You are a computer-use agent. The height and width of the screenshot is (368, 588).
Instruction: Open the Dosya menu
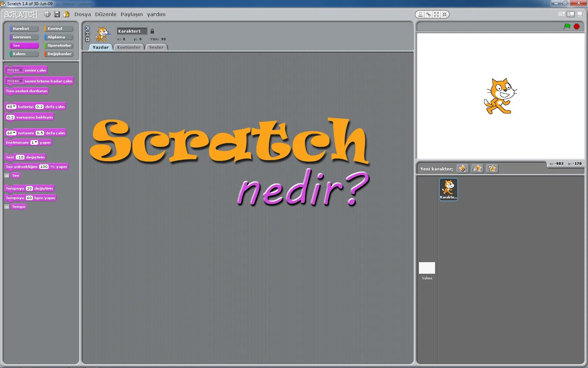83,14
